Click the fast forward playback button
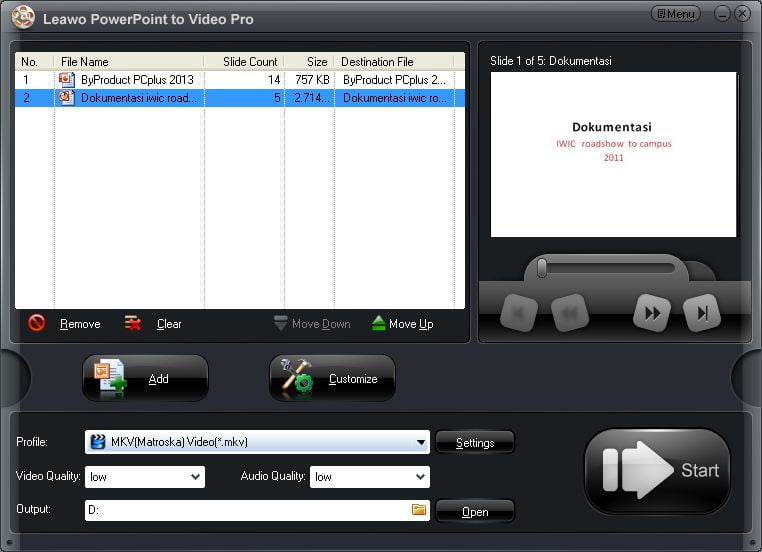Viewport: 762px width, 552px height. (x=652, y=313)
